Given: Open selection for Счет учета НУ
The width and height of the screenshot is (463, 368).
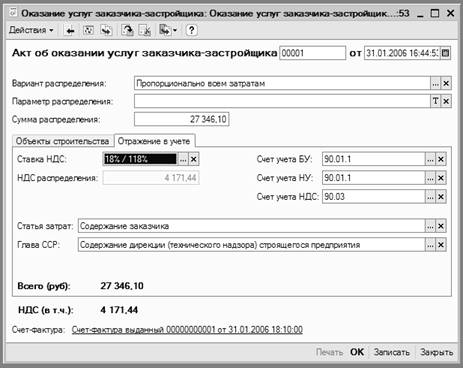Looking at the screenshot, I should pyautogui.click(x=430, y=178).
